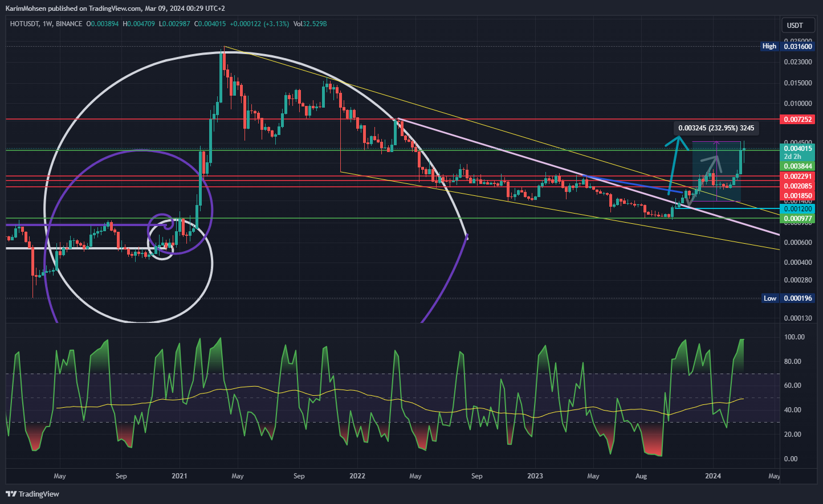This screenshot has width=823, height=504.
Task: Click the 2021 label on time axis
Action: tap(180, 476)
